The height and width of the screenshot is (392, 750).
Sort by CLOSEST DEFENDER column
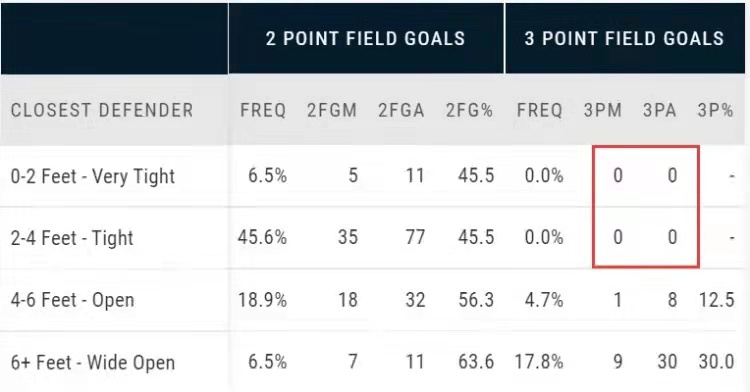click(102, 110)
